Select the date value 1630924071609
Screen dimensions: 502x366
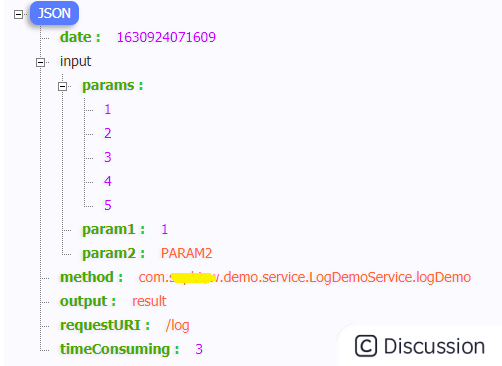tap(166, 37)
